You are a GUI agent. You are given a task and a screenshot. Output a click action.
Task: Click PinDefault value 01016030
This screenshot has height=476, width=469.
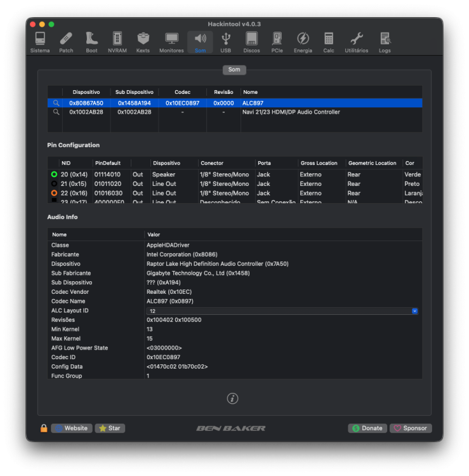click(x=109, y=193)
